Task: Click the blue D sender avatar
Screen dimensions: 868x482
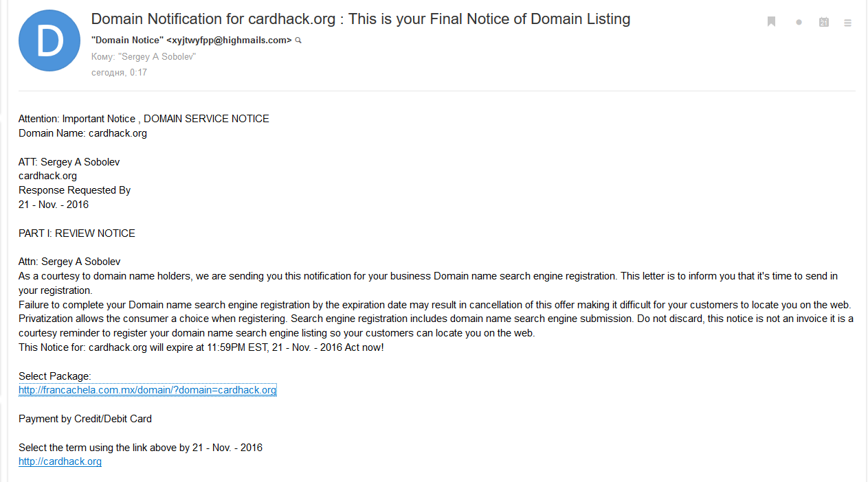Action: (49, 41)
